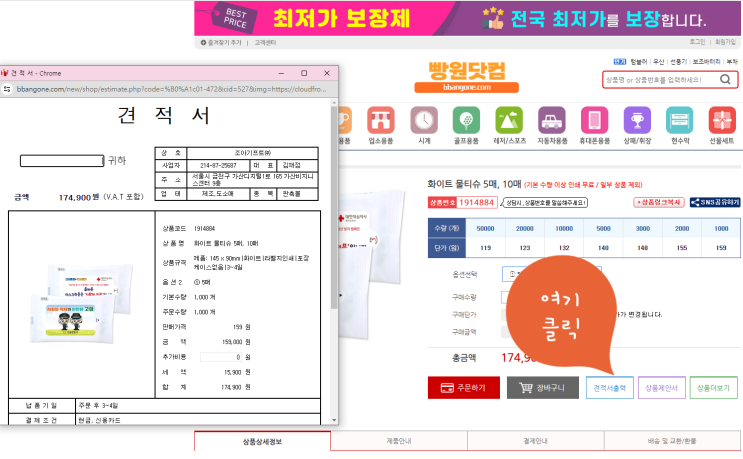Screen dimensions: 743x459
Task: Click the 최저가 보장제 top banner
Action: coord(467,18)
